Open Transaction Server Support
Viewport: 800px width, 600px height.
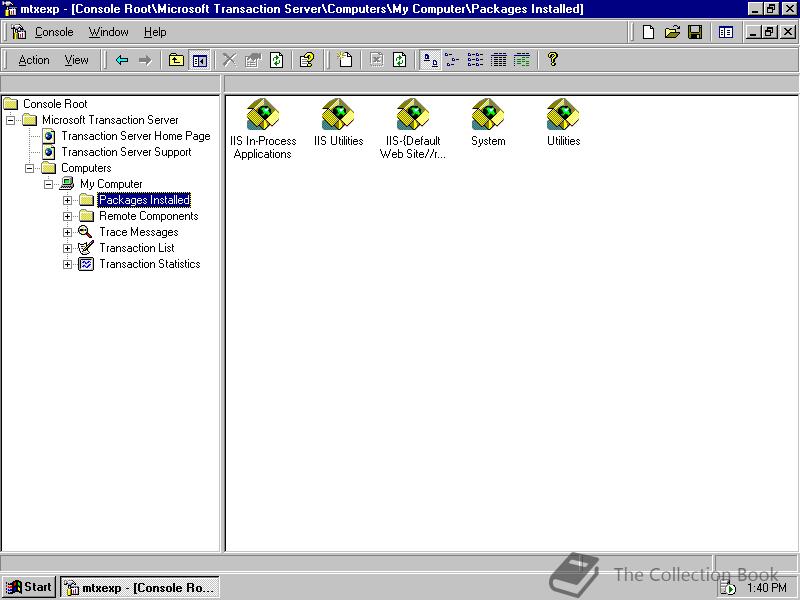tap(126, 152)
